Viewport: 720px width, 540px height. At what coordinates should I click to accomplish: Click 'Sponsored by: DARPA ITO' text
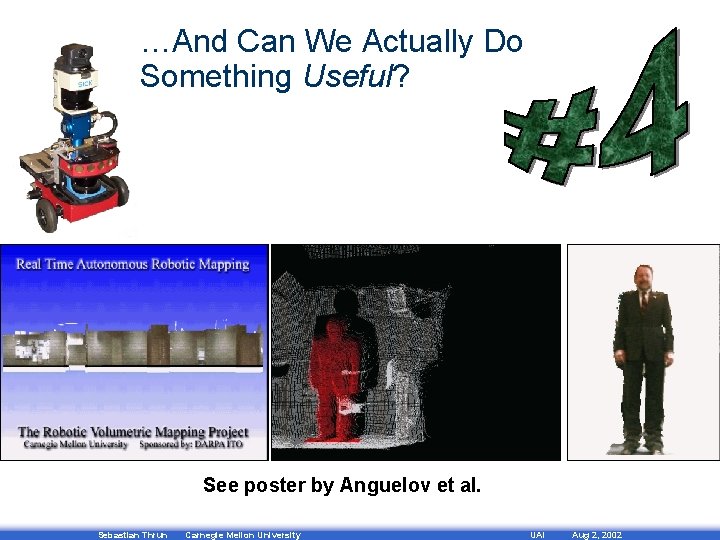point(191,444)
